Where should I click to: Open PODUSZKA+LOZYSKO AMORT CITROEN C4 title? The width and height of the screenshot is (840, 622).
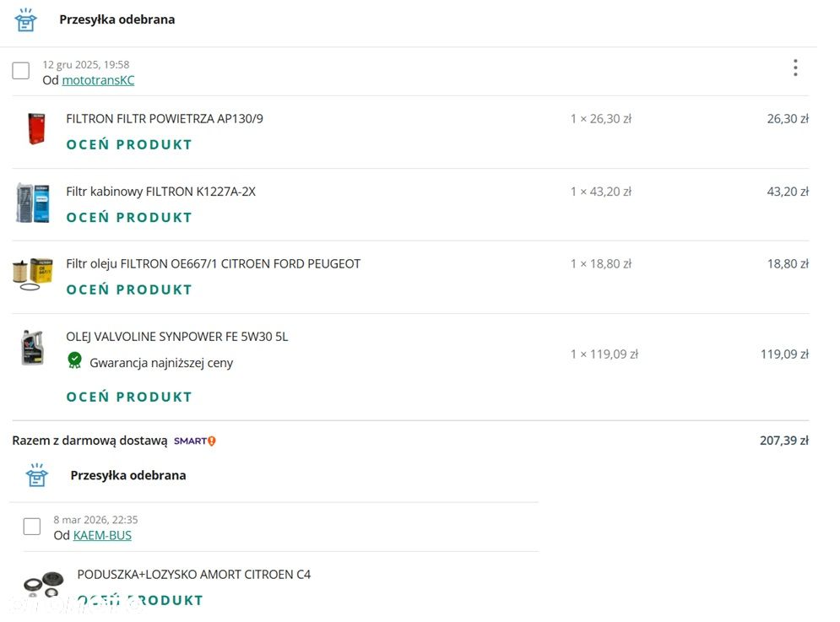pos(194,575)
